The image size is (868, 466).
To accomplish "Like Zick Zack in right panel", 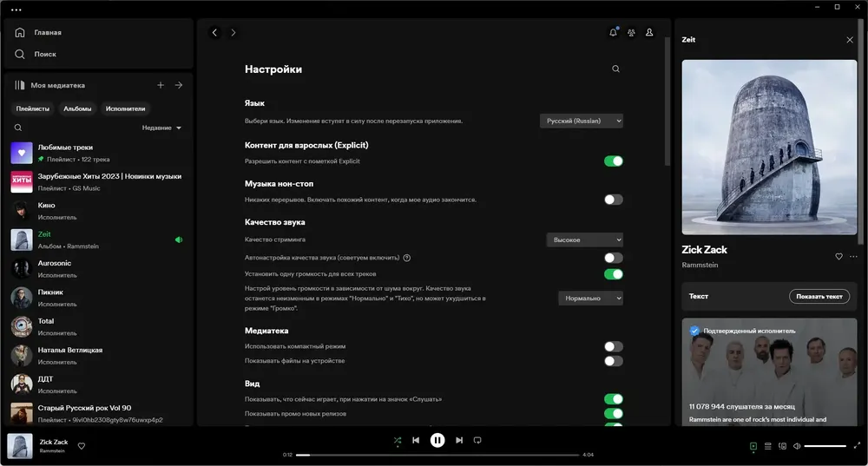I will click(839, 257).
